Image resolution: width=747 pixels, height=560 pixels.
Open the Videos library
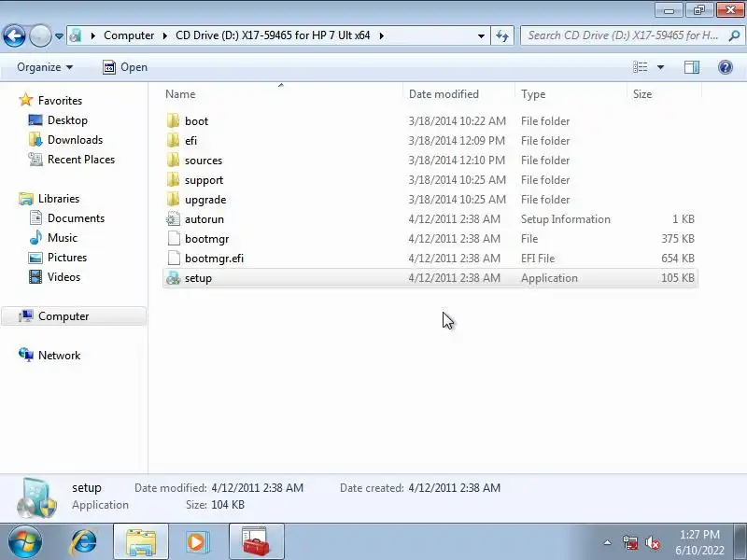pos(63,276)
